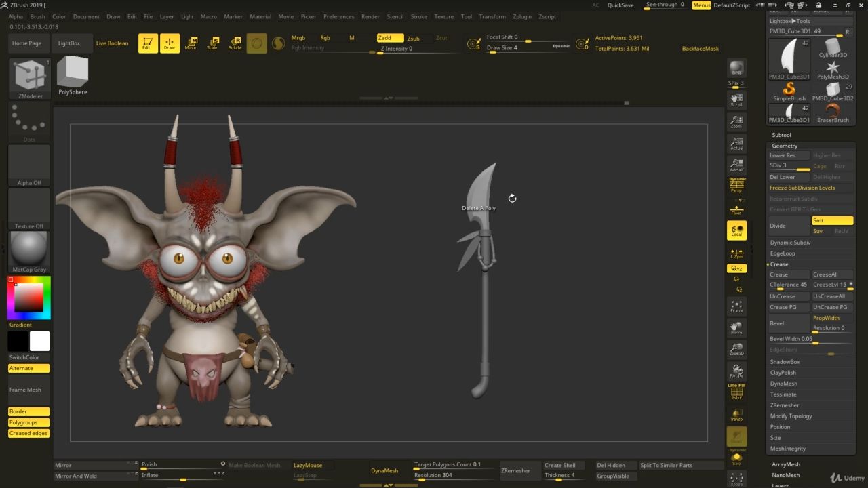This screenshot has height=488, width=868.
Task: Select the SimpleBrush tool
Action: click(789, 91)
